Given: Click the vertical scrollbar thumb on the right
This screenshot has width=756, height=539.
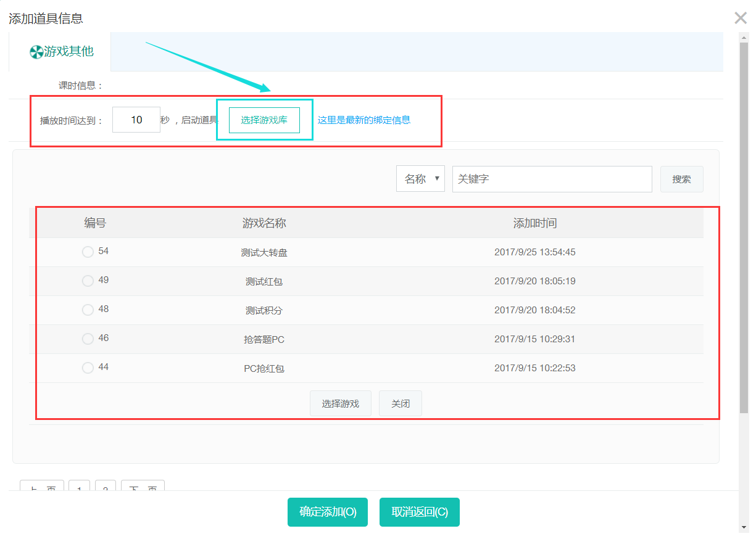Looking at the screenshot, I should click(744, 222).
